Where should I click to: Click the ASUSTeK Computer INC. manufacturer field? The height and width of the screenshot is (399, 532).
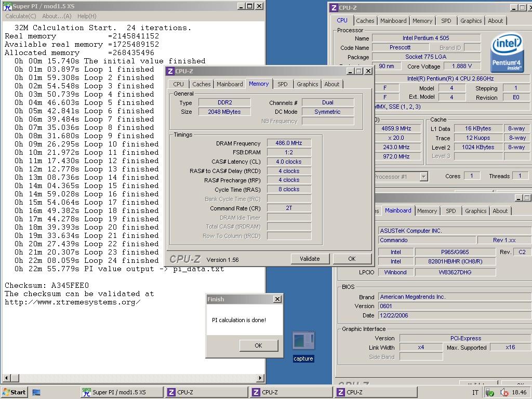[x=455, y=231]
